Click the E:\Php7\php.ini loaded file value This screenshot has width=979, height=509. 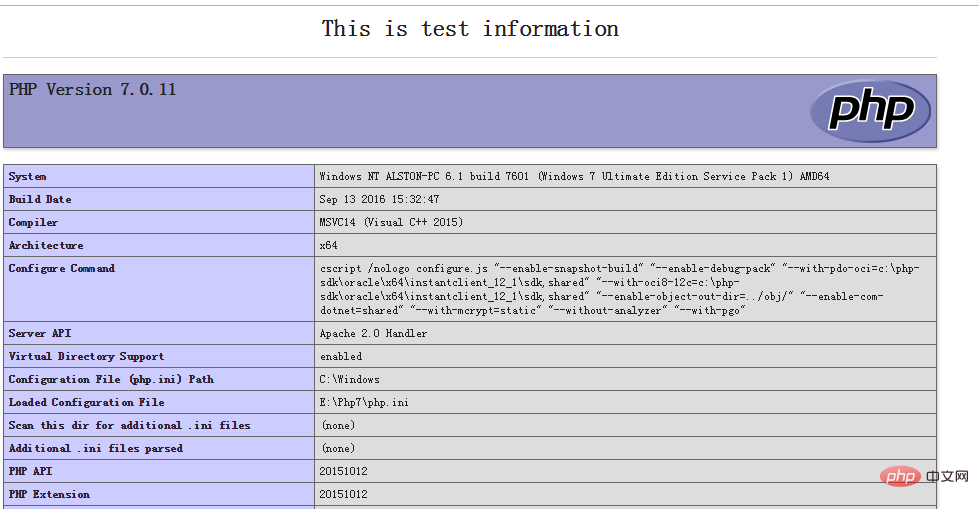pos(364,402)
